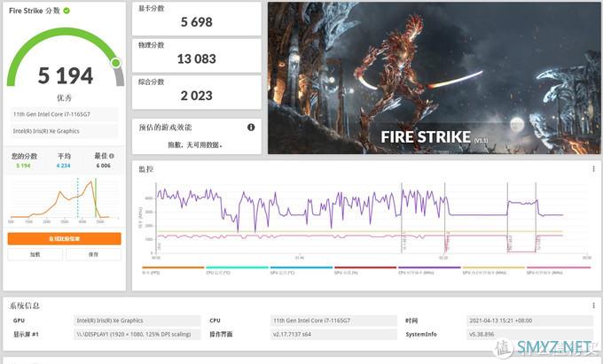Click the 5 194 main score
Viewport: 603px width, 364px height.
66,75
